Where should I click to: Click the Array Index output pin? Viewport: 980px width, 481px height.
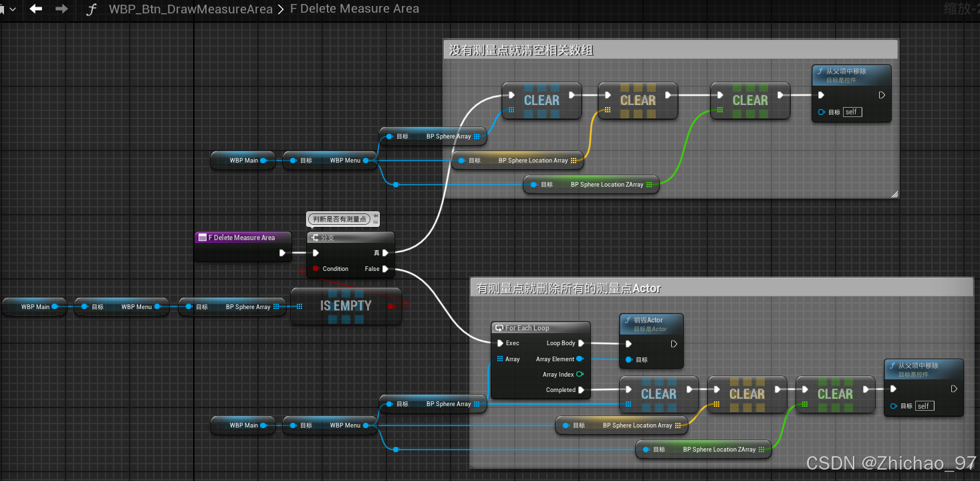(x=580, y=375)
